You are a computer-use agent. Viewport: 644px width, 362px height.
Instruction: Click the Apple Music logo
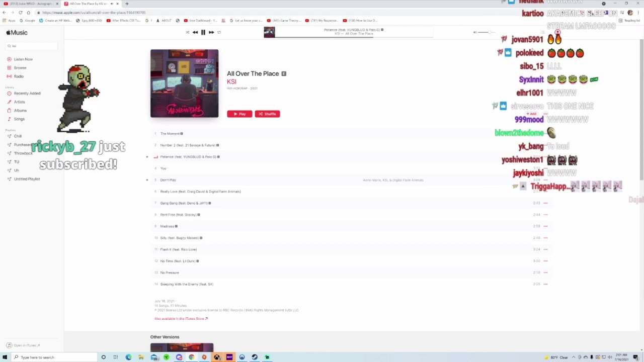[17, 33]
